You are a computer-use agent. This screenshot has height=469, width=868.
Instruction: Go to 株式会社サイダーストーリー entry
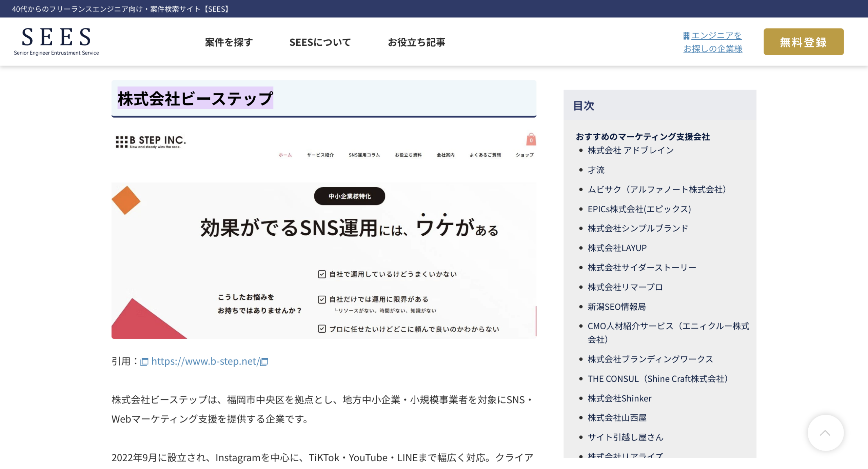click(x=642, y=268)
